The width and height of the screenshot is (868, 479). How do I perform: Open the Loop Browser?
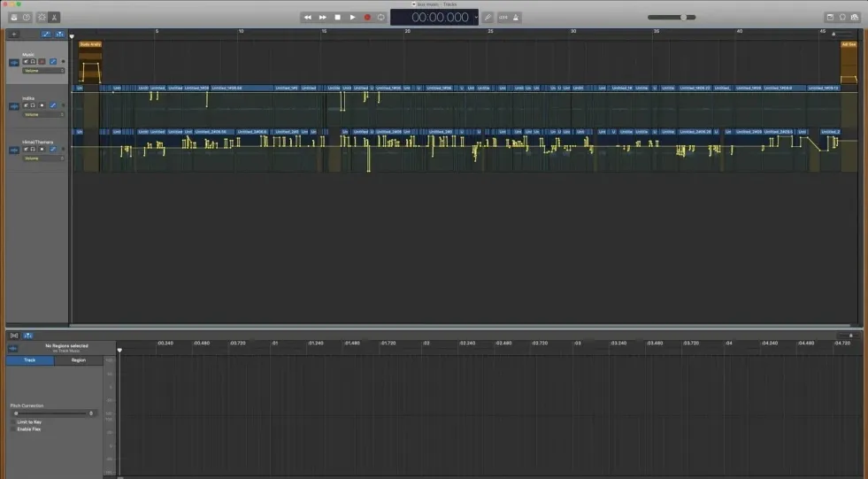(x=842, y=17)
